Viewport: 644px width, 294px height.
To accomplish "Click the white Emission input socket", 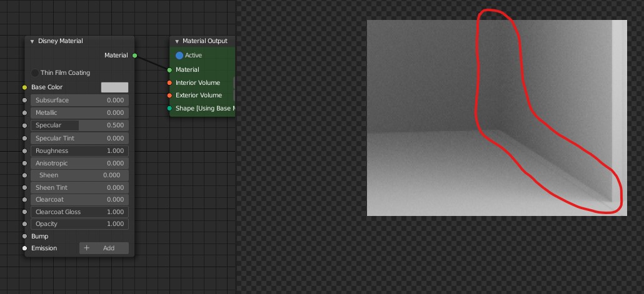I will pos(25,248).
